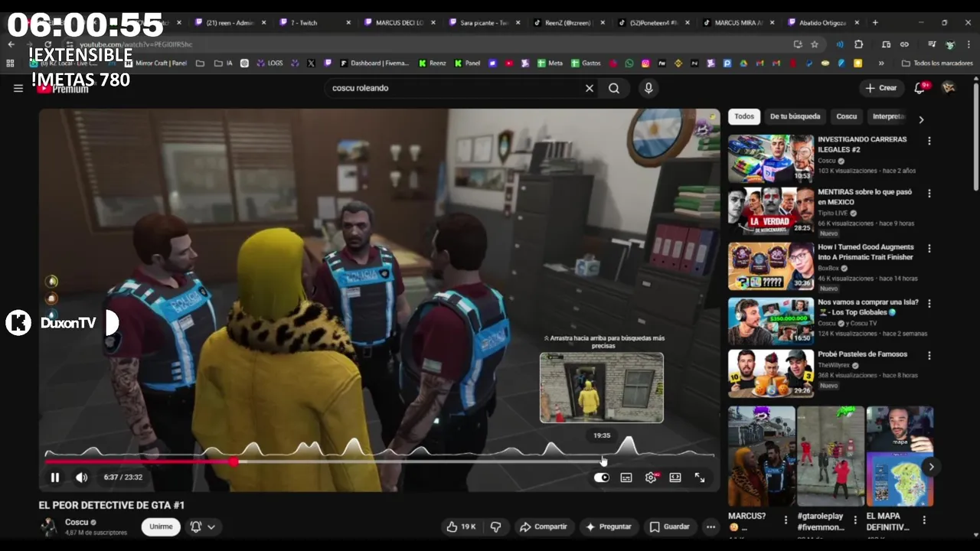Switch to theater mode view
This screenshot has height=551, width=980.
click(675, 478)
